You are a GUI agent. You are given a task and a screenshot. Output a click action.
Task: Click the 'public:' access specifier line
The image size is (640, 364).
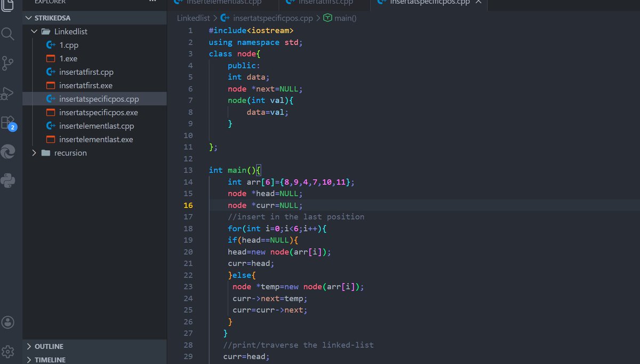244,66
